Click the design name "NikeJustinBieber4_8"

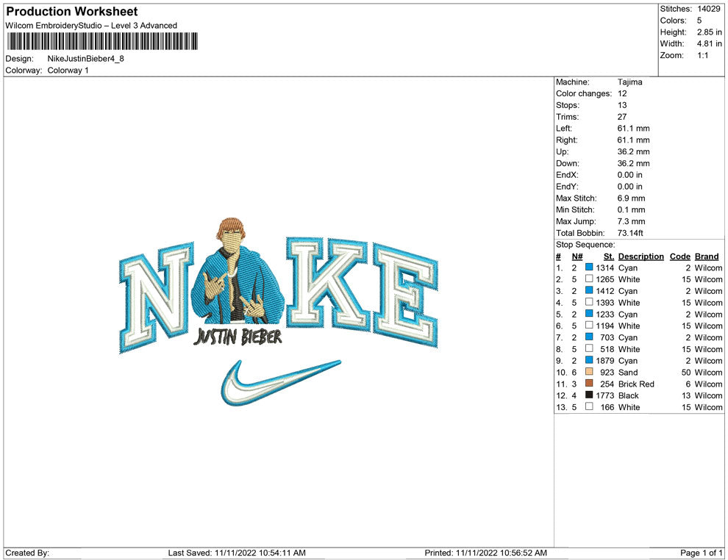click(x=86, y=59)
